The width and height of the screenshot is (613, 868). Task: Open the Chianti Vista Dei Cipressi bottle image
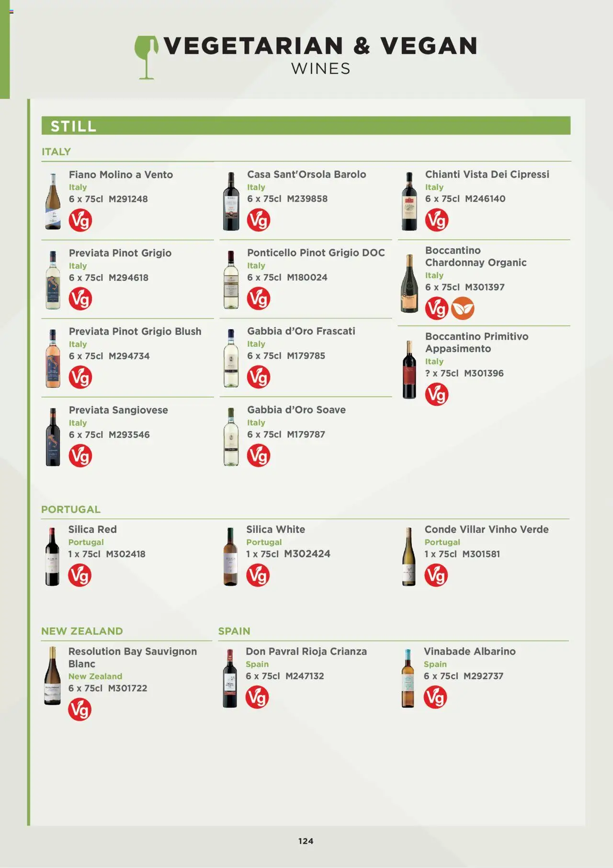pos(409,202)
